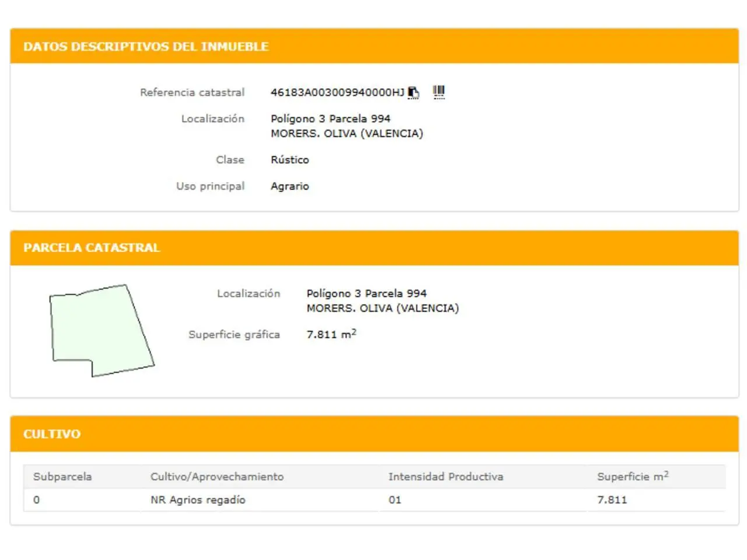Click the 'Referencia catastral' label
The height and width of the screenshot is (560, 747).
point(192,92)
